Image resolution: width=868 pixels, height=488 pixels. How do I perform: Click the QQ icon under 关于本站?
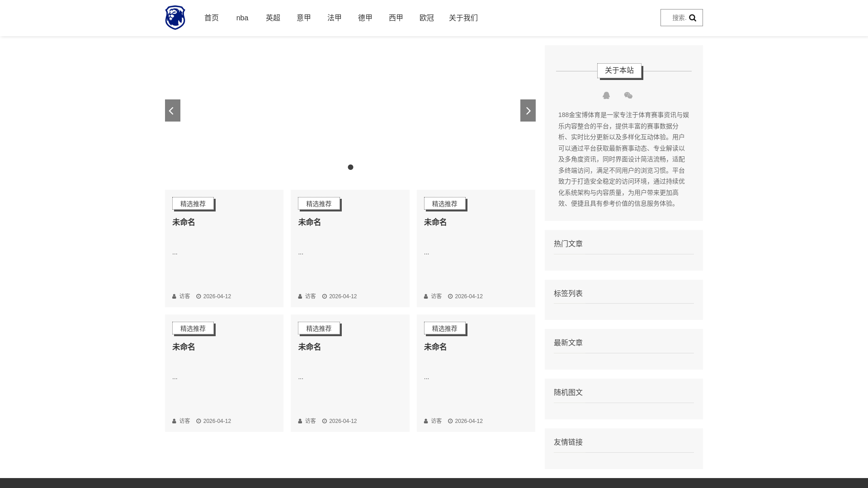(x=606, y=95)
